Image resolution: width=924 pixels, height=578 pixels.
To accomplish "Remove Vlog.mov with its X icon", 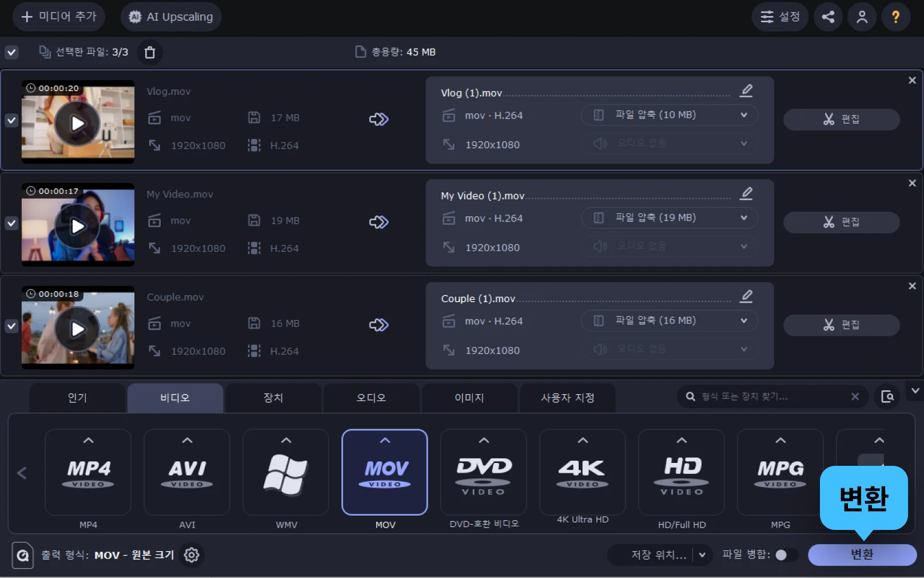I will (912, 80).
